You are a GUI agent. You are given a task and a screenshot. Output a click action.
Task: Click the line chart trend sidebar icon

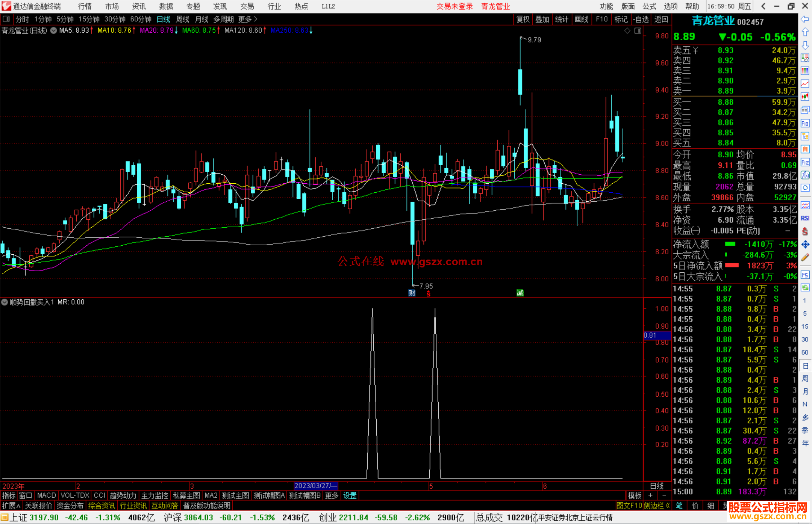point(805,84)
